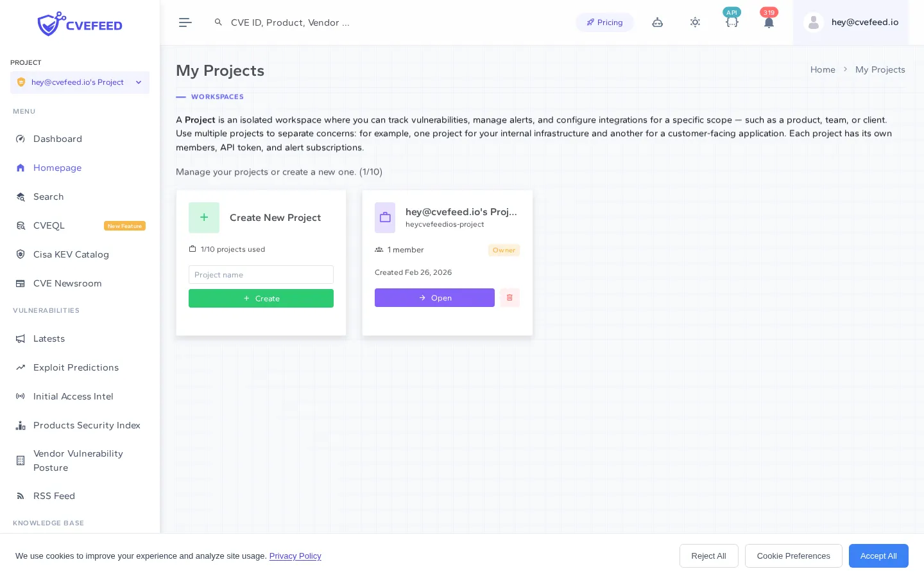Delete heycvefeedios-project via trash icon
Image resolution: width=924 pixels, height=578 pixels.
pos(509,297)
